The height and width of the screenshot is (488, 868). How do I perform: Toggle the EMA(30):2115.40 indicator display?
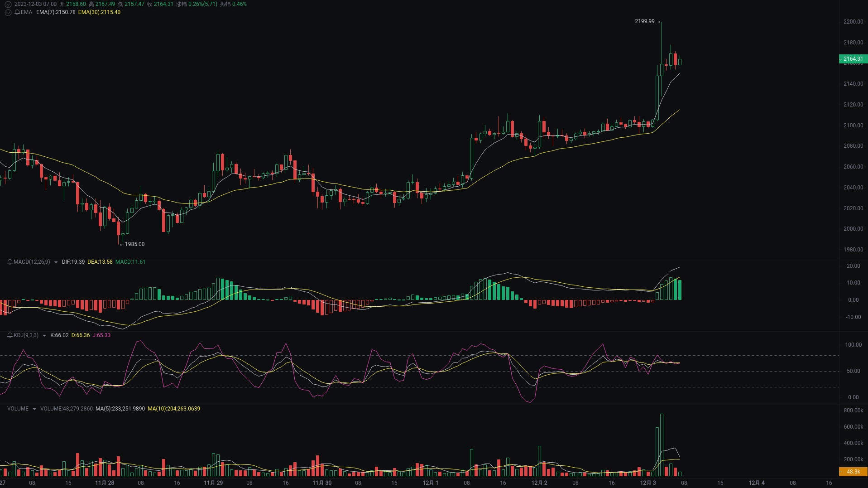coord(99,13)
